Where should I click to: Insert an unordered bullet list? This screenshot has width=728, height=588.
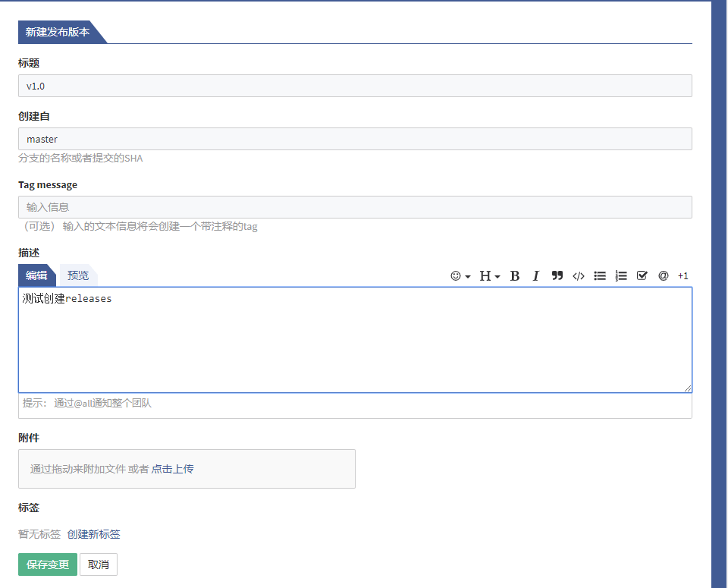[x=600, y=276]
